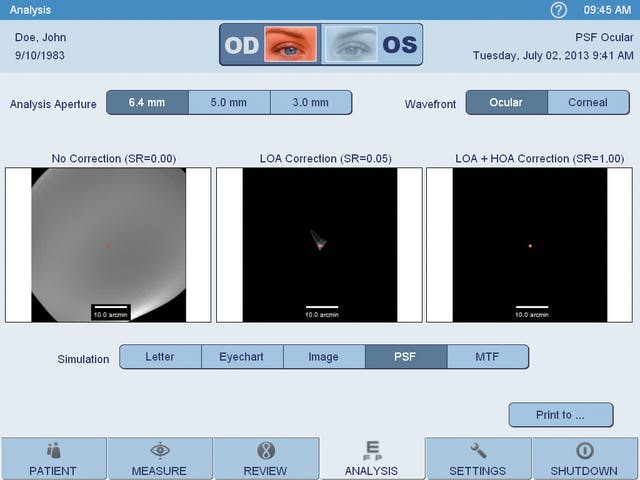640x480 pixels.
Task: Choose the Image simulation option
Action: (x=324, y=357)
